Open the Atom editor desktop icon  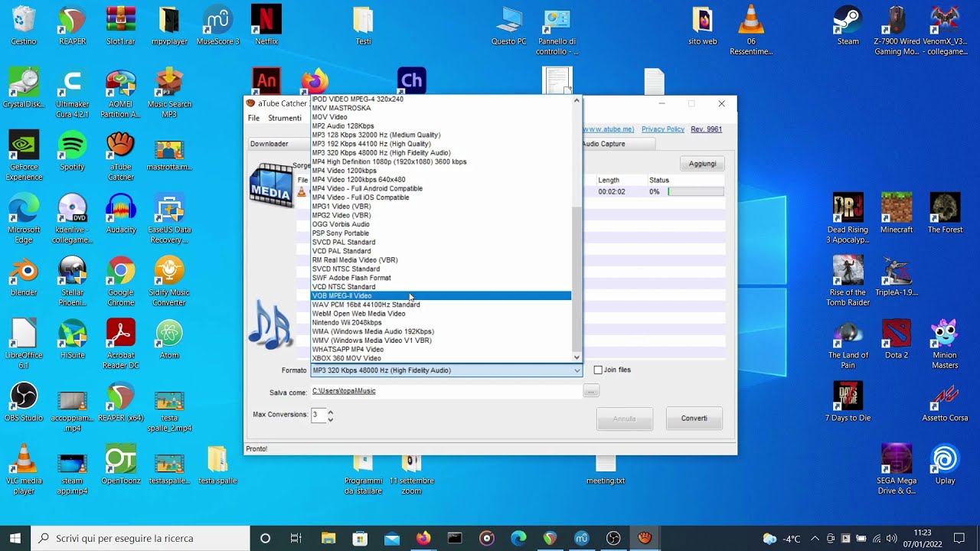169,340
